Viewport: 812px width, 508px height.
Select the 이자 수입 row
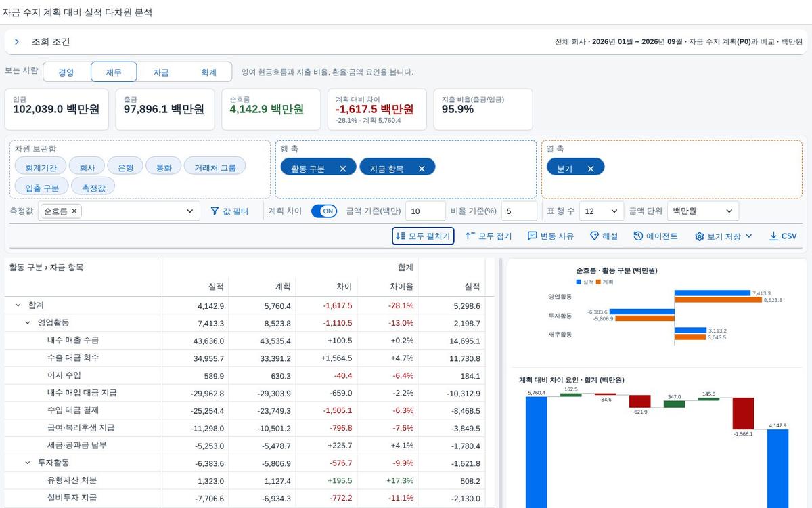[249, 376]
